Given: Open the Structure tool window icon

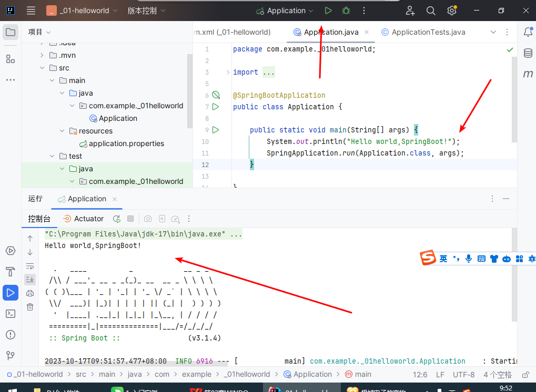Looking at the screenshot, I should tap(11, 59).
